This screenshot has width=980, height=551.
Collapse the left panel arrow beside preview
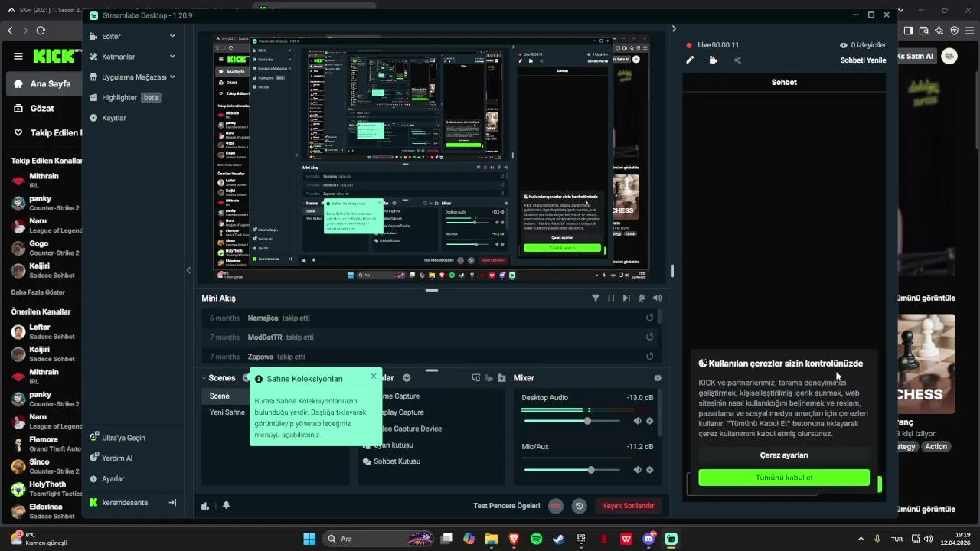[x=188, y=270]
